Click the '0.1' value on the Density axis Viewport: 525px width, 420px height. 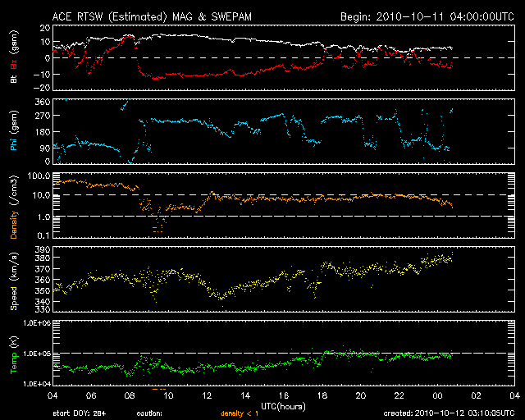click(x=43, y=235)
